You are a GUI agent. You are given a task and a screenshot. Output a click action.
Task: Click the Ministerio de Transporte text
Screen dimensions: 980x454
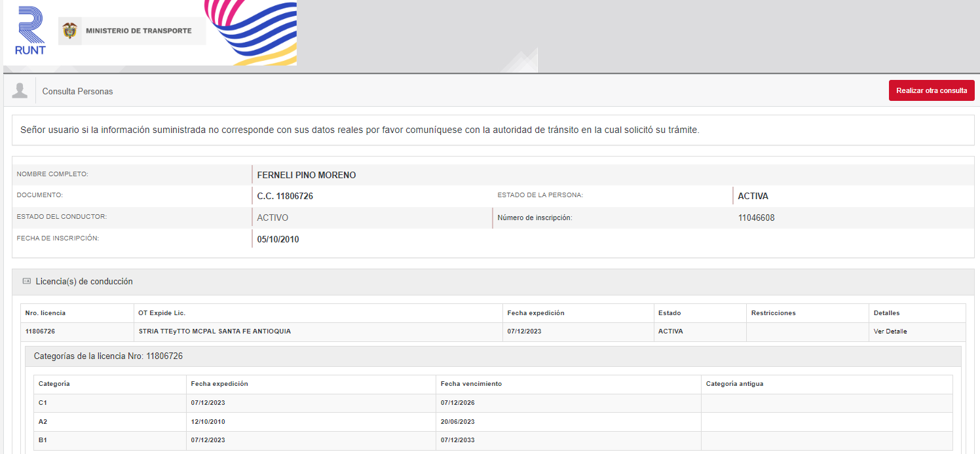coord(138,31)
